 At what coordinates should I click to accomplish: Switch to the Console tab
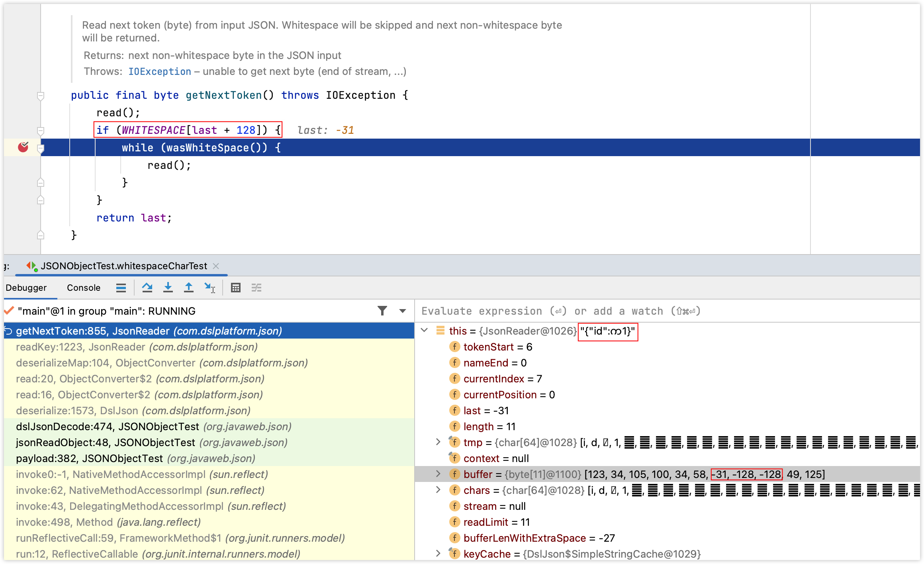(x=84, y=288)
